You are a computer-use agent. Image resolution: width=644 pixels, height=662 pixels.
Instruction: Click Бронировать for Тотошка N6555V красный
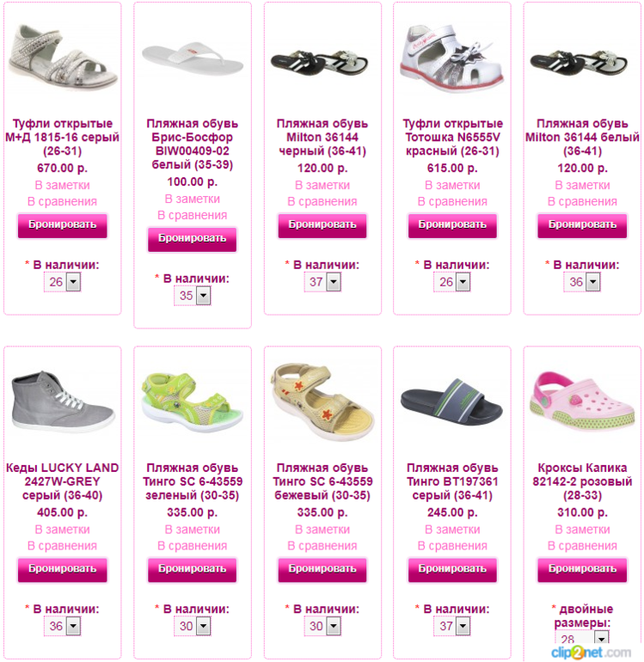point(452,225)
